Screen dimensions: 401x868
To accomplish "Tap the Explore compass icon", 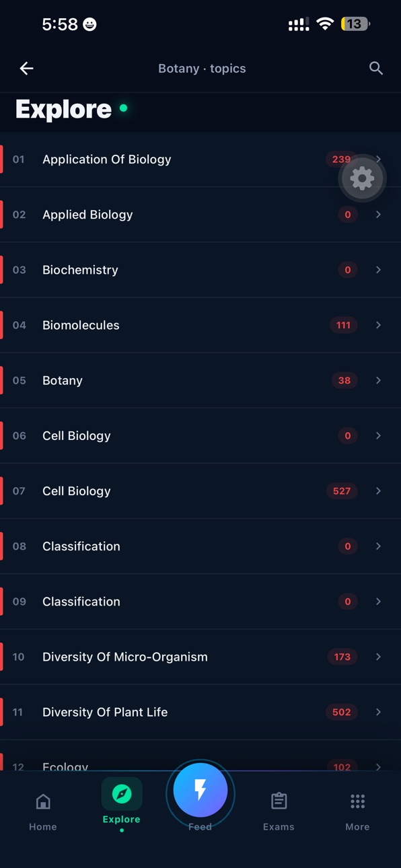I will pyautogui.click(x=122, y=794).
